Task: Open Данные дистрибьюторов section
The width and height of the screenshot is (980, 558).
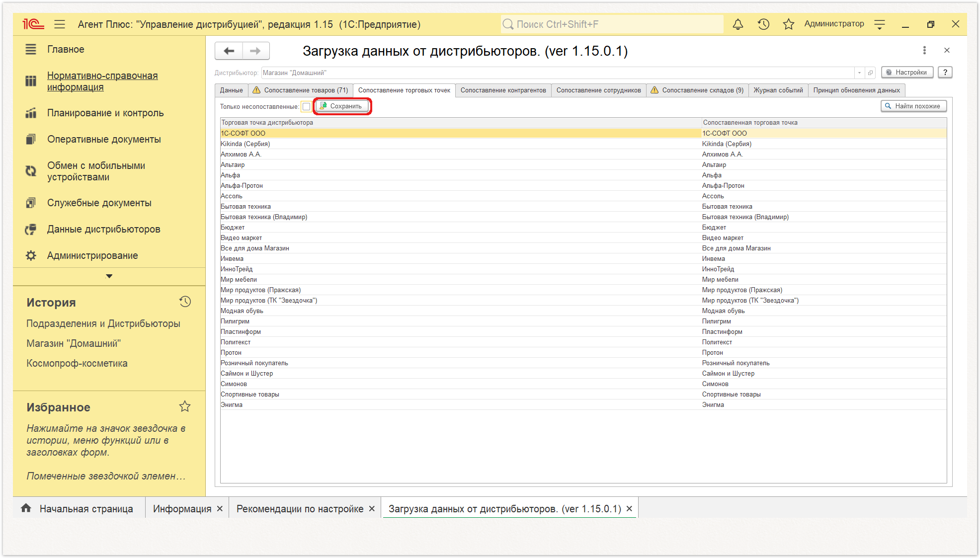Action: [103, 229]
